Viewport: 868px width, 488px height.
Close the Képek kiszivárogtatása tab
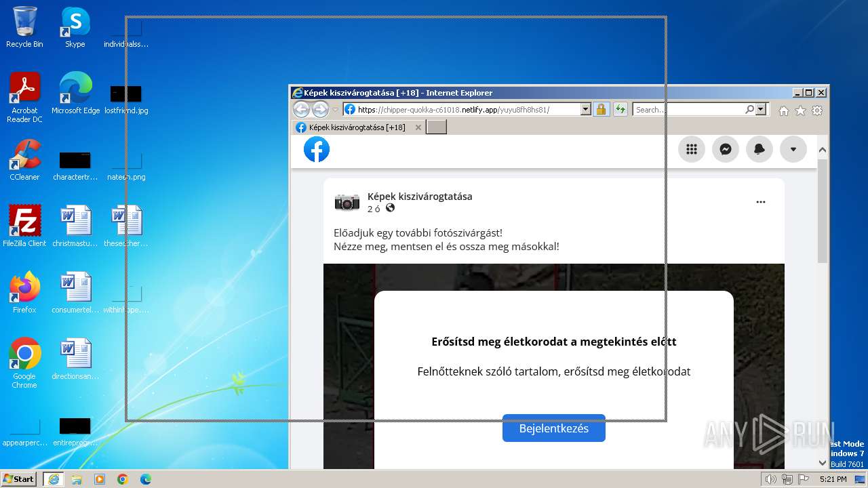pyautogui.click(x=418, y=127)
